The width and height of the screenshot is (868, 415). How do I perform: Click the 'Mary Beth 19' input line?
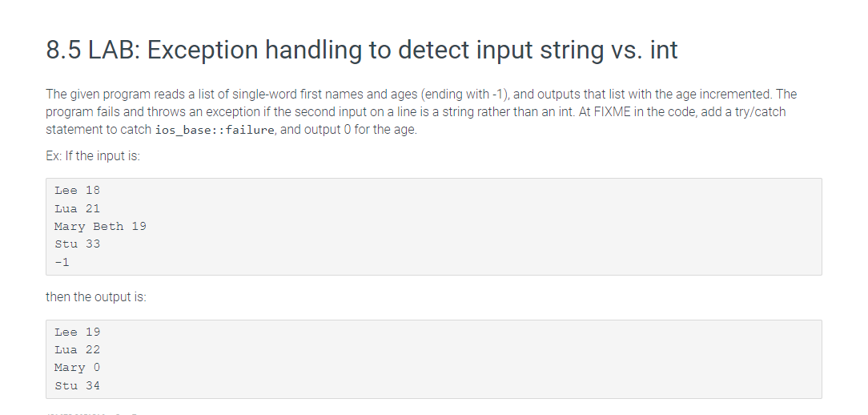pos(100,227)
